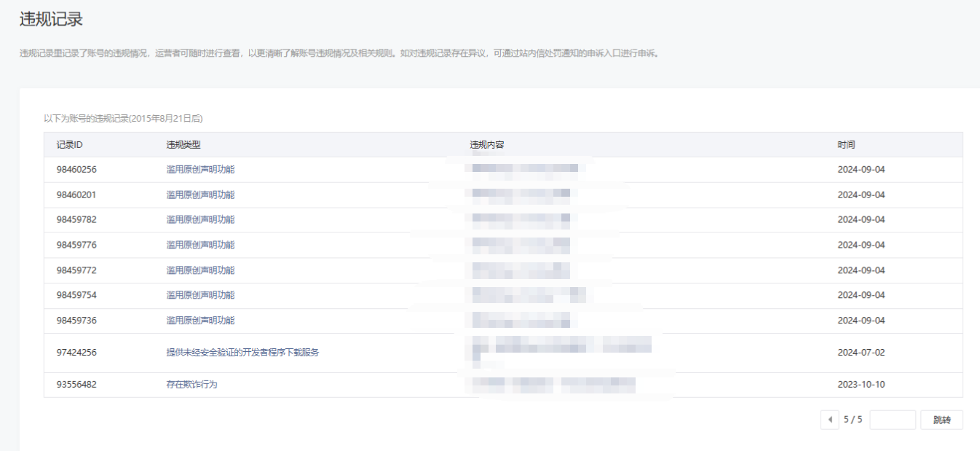Open 提供未经安全验证的开发者程序下载服务 link
980x451 pixels.
[242, 353]
